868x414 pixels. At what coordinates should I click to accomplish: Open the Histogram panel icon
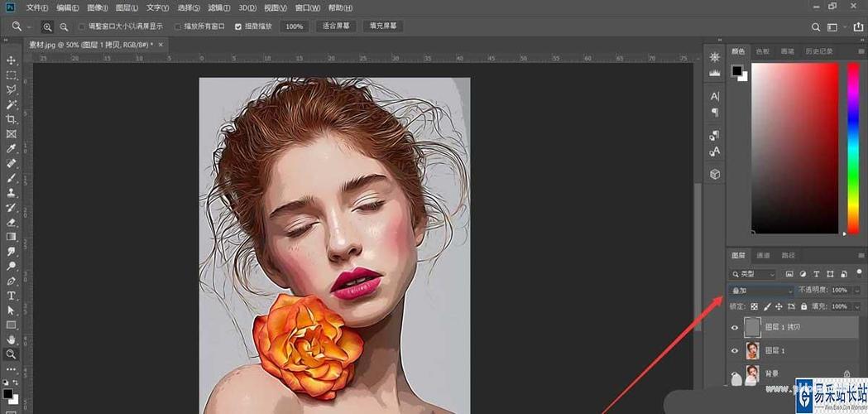point(715,73)
